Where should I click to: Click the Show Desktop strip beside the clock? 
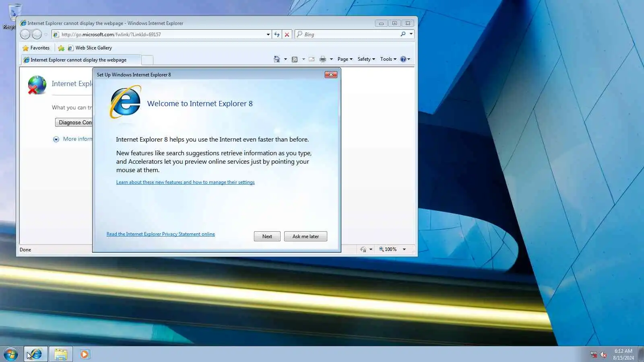[x=641, y=354]
